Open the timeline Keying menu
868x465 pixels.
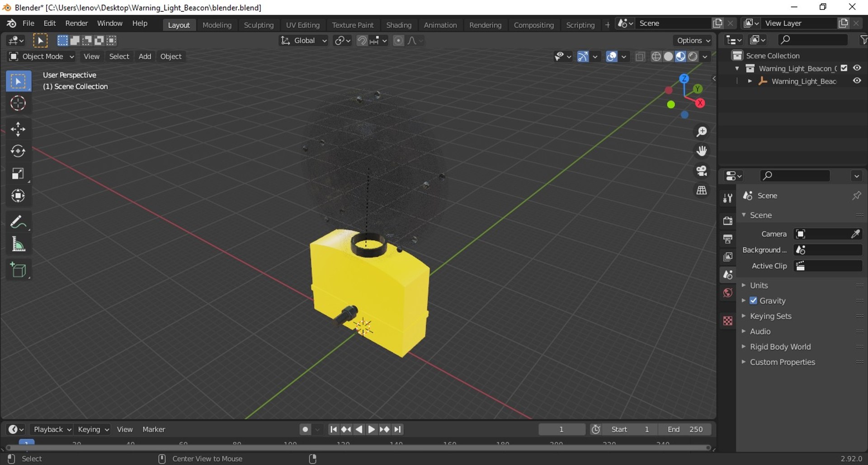[x=93, y=429]
